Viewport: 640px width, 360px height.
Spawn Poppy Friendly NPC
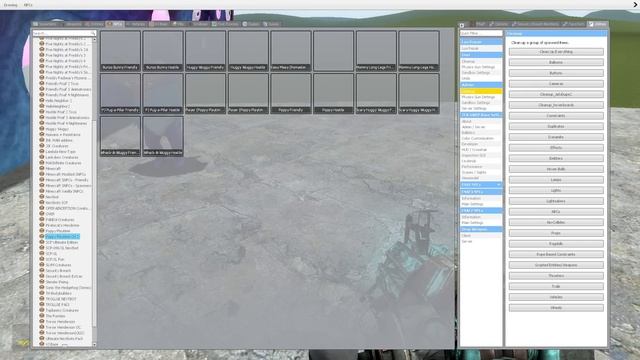pyautogui.click(x=291, y=93)
